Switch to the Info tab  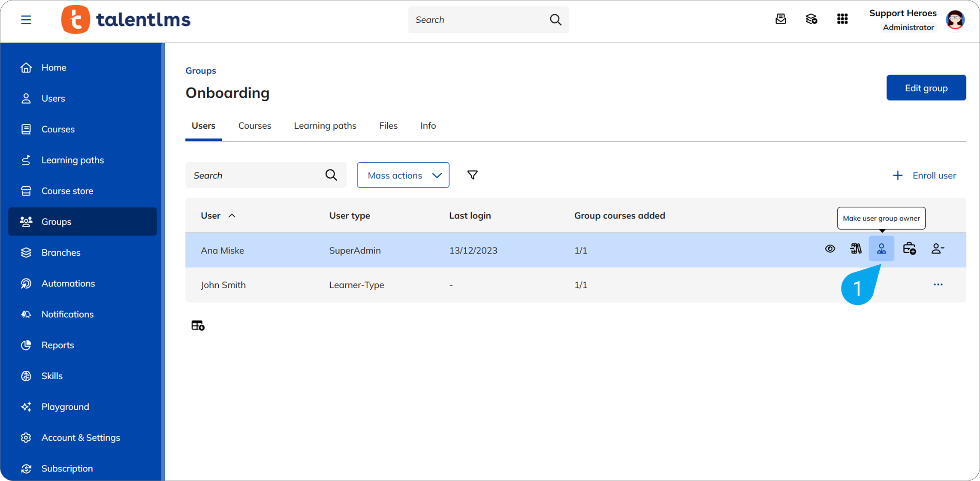[x=428, y=126]
